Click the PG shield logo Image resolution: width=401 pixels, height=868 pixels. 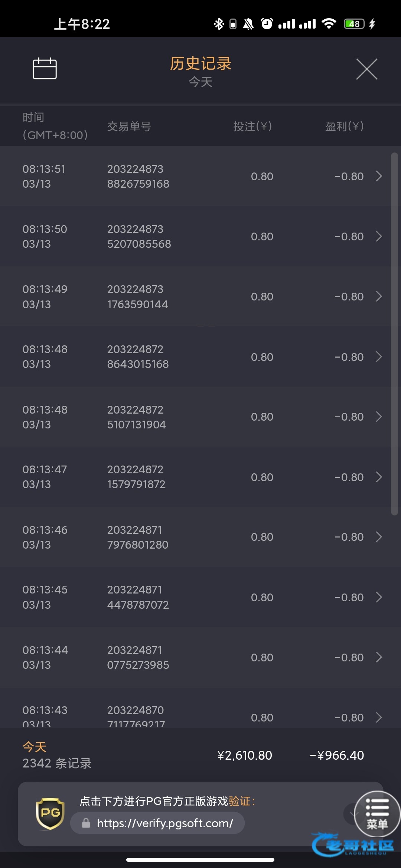(50, 813)
